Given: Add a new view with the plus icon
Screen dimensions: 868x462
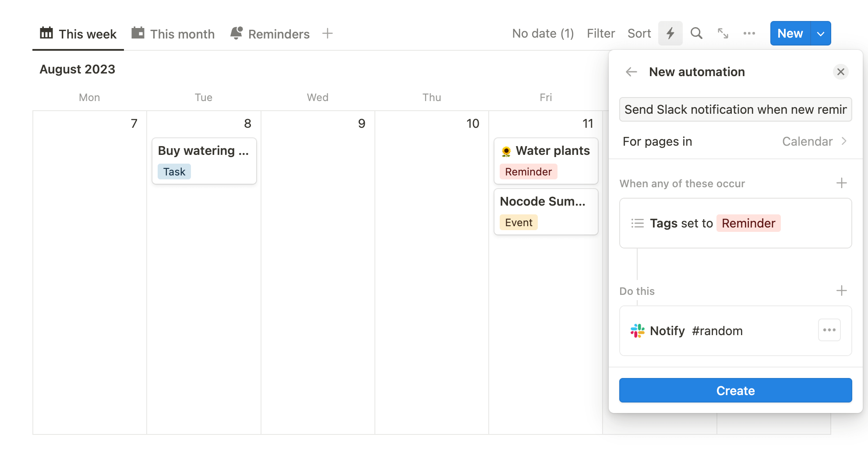Looking at the screenshot, I should pyautogui.click(x=328, y=33).
